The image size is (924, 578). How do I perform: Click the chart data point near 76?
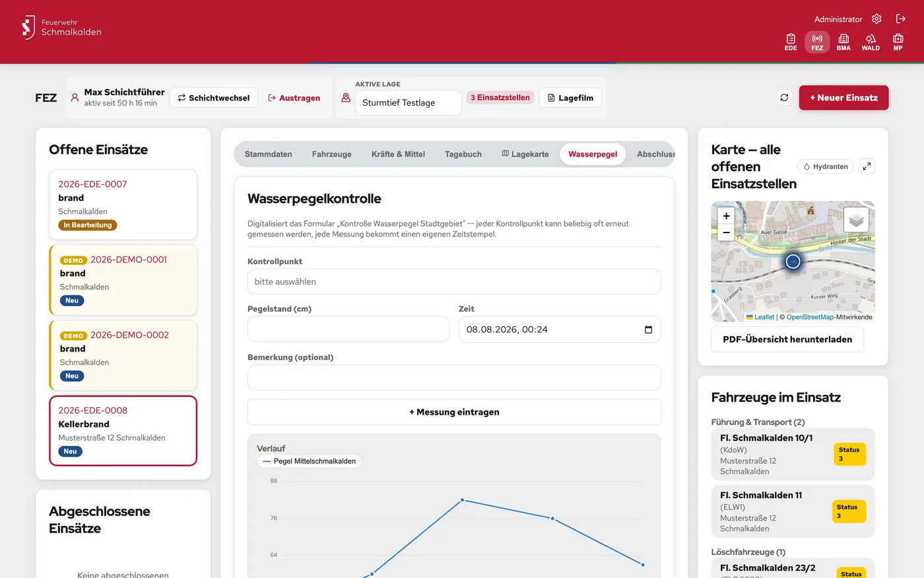click(552, 519)
